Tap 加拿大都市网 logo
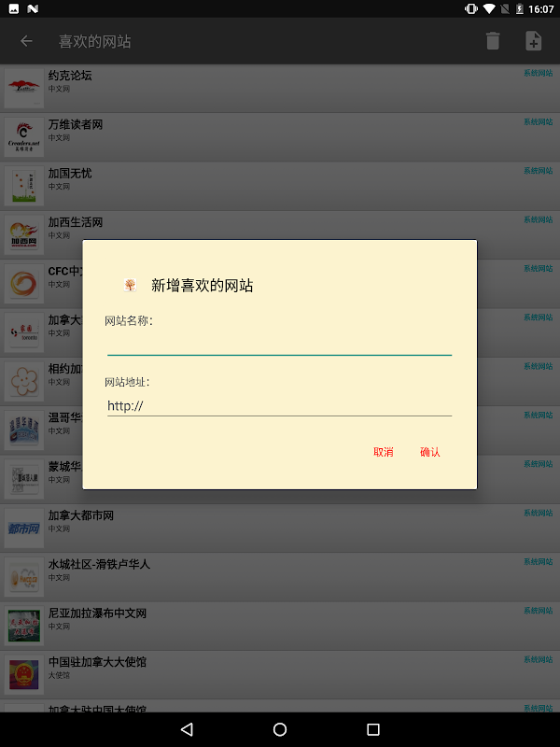This screenshot has width=560, height=747. point(24,529)
